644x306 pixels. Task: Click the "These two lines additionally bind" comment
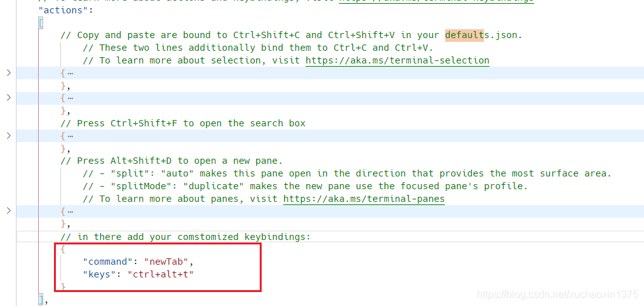tap(258, 48)
